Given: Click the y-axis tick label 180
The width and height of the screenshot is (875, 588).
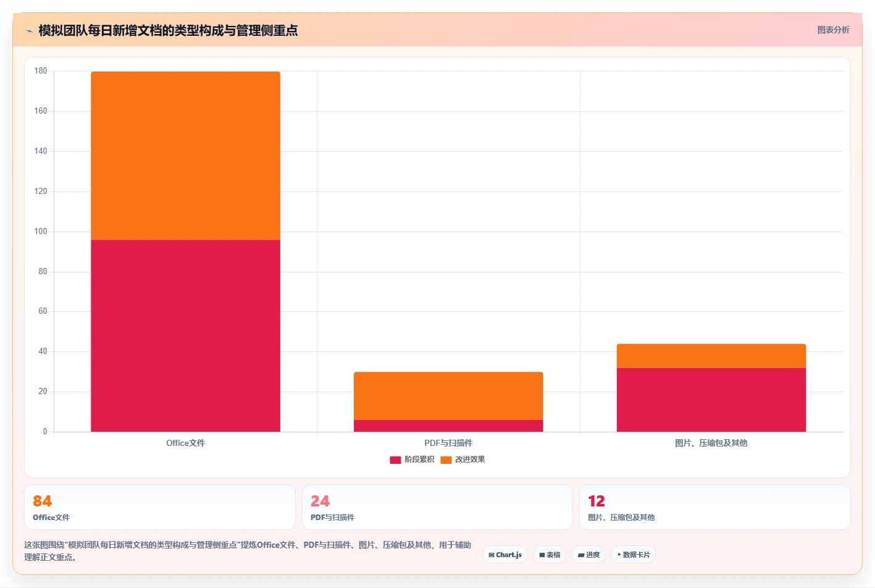Looking at the screenshot, I should (x=41, y=71).
